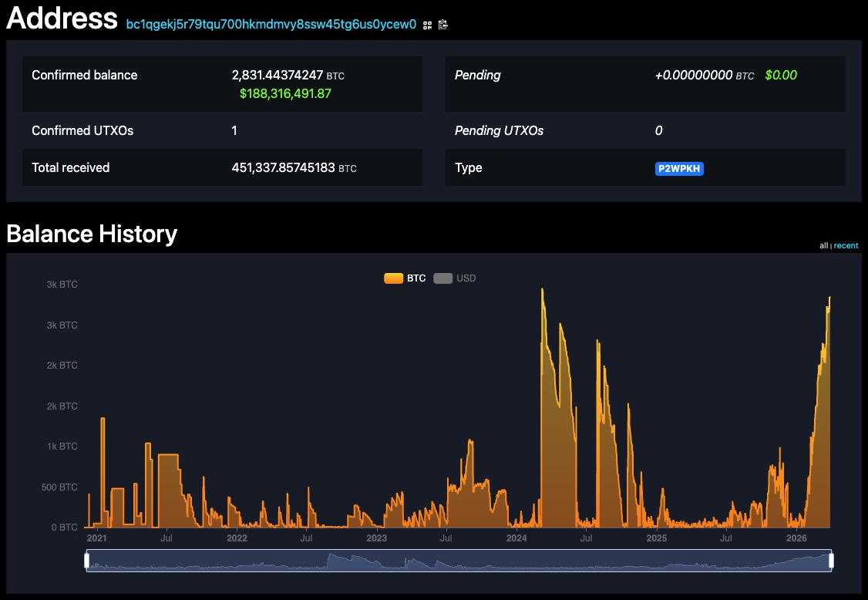
Task: Click the right handle of range slider
Action: click(x=832, y=561)
